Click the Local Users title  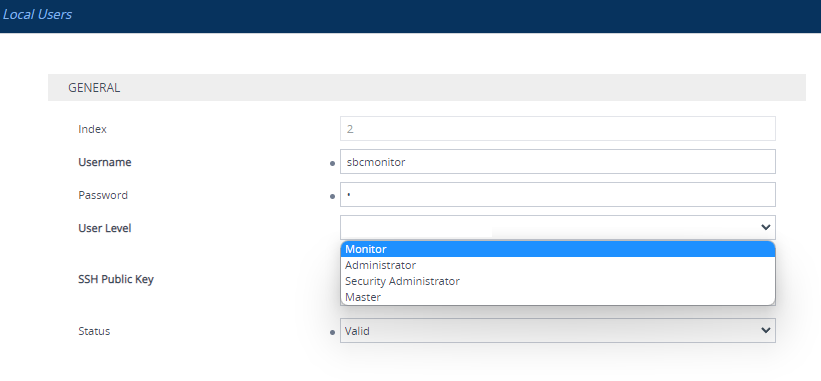37,15
